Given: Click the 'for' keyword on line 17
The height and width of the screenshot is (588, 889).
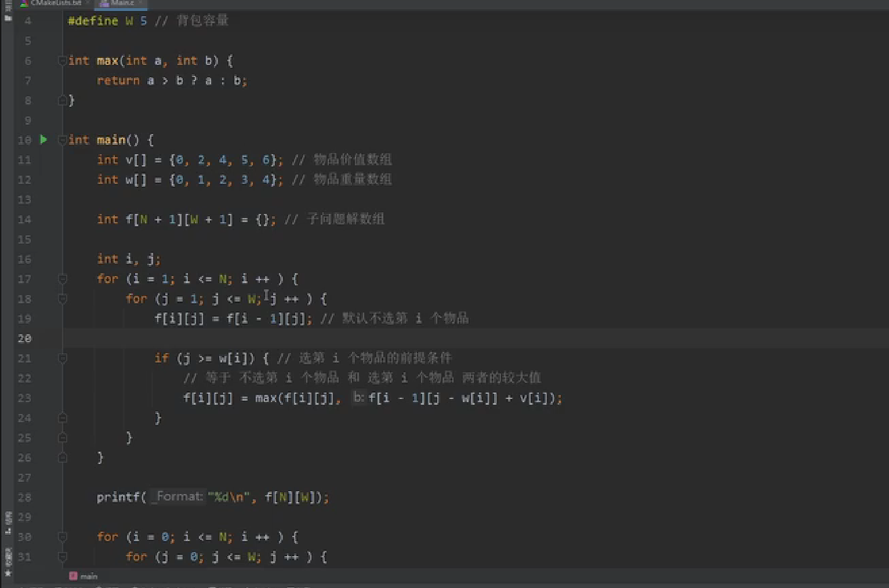Looking at the screenshot, I should [x=107, y=279].
